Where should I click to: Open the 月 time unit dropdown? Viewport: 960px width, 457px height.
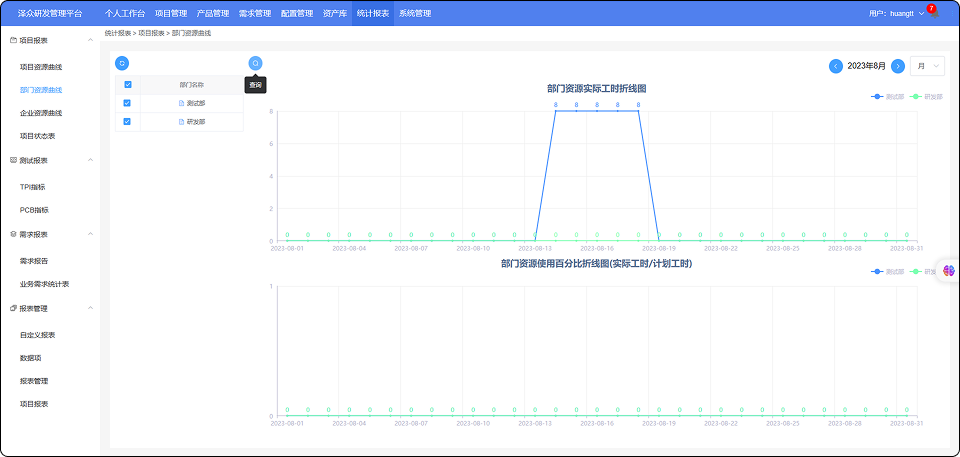tap(927, 66)
